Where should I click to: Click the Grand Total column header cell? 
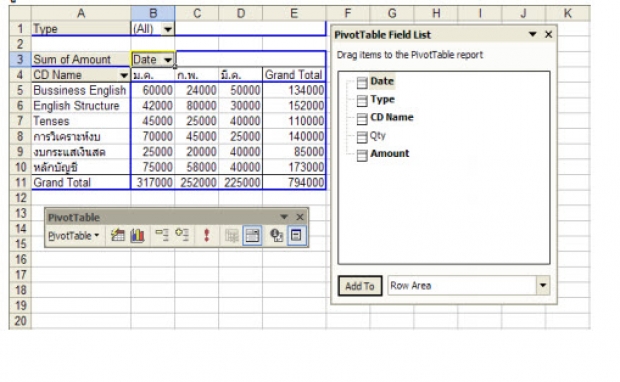point(294,75)
